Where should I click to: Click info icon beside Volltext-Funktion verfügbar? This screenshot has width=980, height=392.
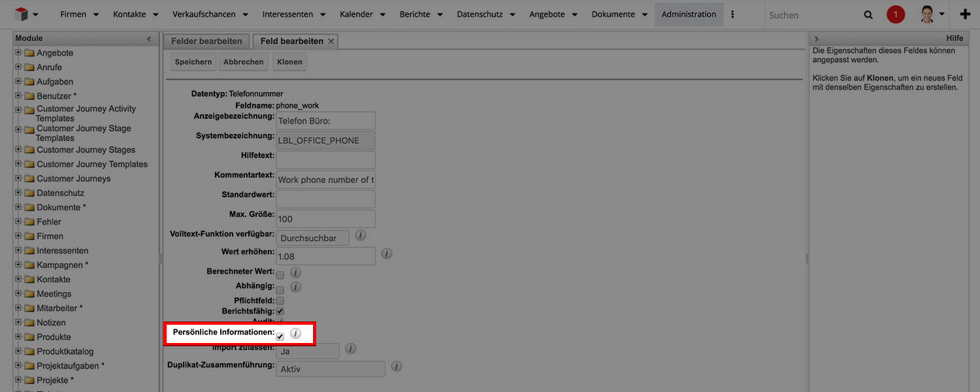tap(360, 235)
